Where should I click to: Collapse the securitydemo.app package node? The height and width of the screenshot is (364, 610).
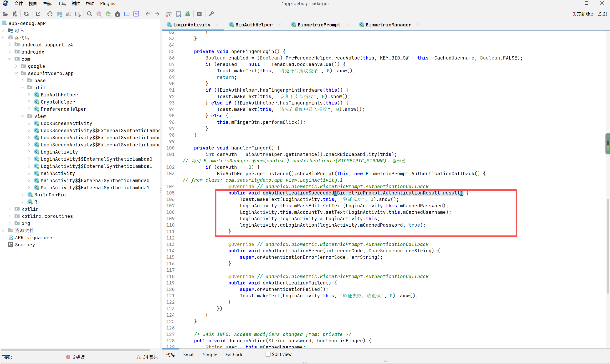click(x=16, y=73)
